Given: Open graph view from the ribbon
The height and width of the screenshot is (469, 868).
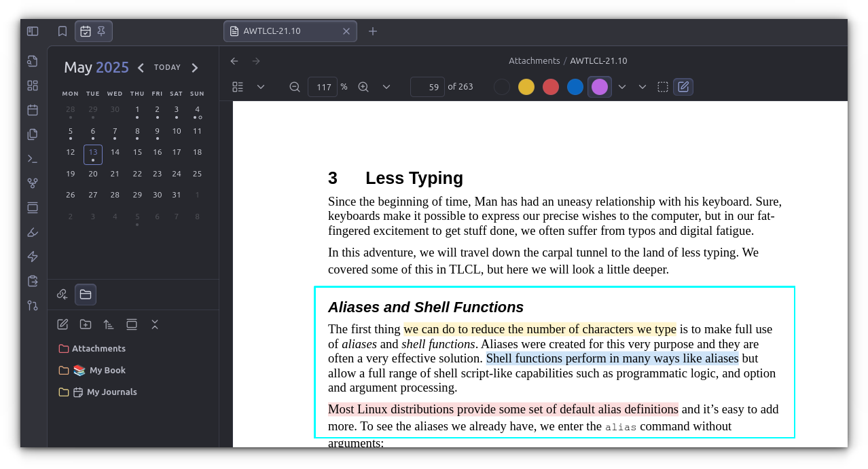Looking at the screenshot, I should tap(33, 183).
